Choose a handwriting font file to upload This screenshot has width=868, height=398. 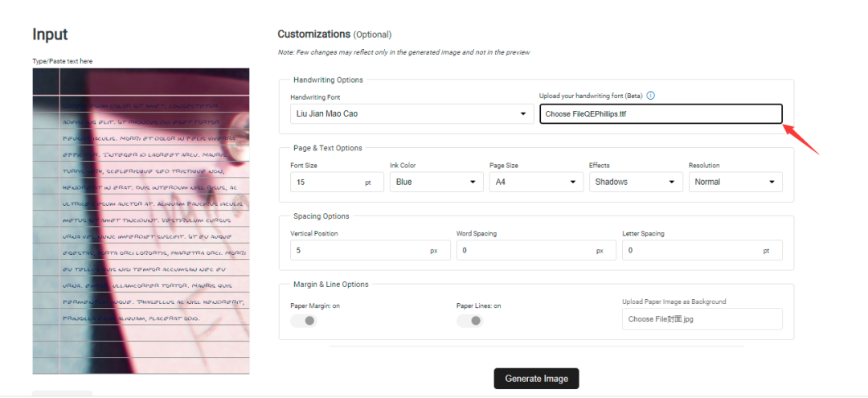(x=660, y=114)
